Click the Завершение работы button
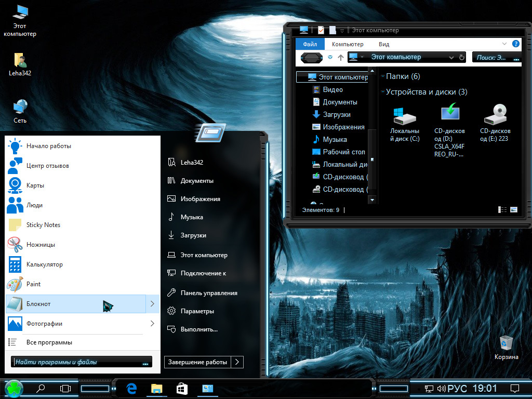The height and width of the screenshot is (399, 532). (197, 362)
